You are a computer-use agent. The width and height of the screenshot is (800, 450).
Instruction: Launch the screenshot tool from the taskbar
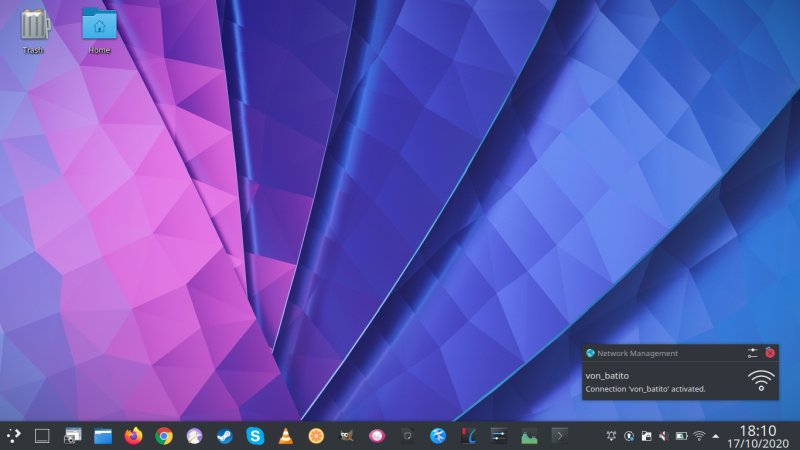point(72,436)
